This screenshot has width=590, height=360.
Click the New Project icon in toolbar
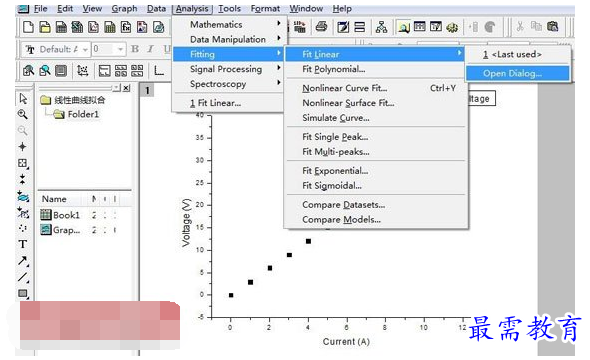(28, 27)
